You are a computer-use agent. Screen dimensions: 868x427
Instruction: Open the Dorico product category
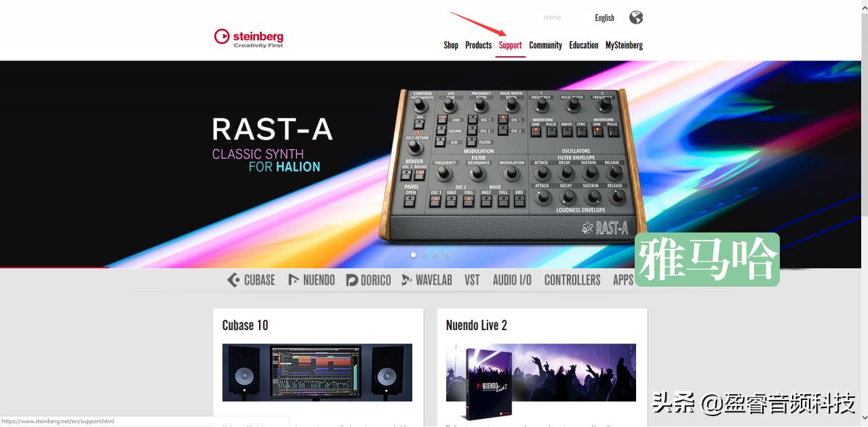(368, 280)
